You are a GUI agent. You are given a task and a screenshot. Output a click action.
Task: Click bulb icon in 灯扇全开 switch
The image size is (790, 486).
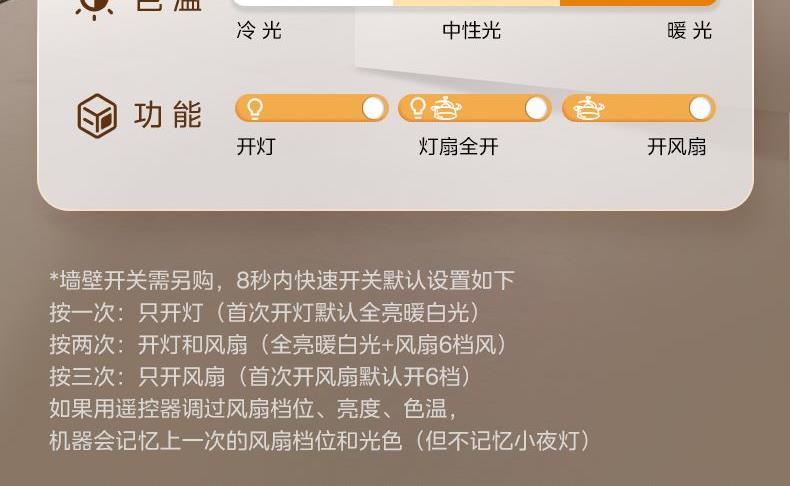point(417,108)
